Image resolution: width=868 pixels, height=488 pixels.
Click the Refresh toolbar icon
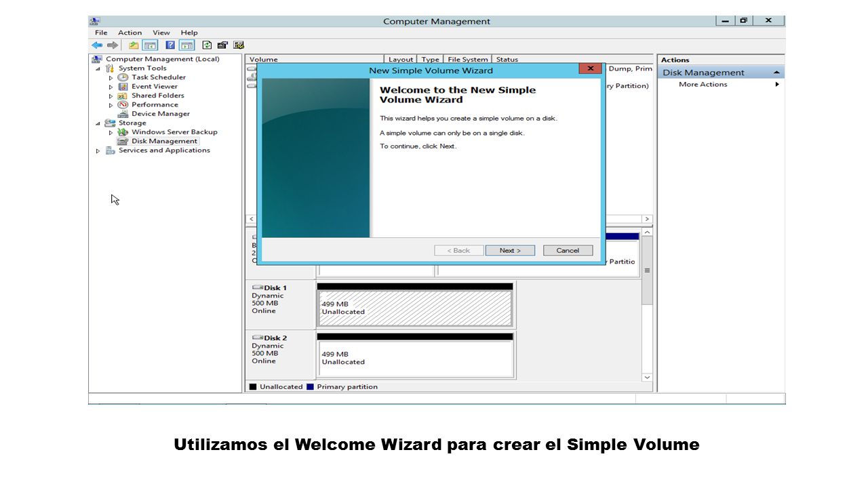tap(207, 45)
